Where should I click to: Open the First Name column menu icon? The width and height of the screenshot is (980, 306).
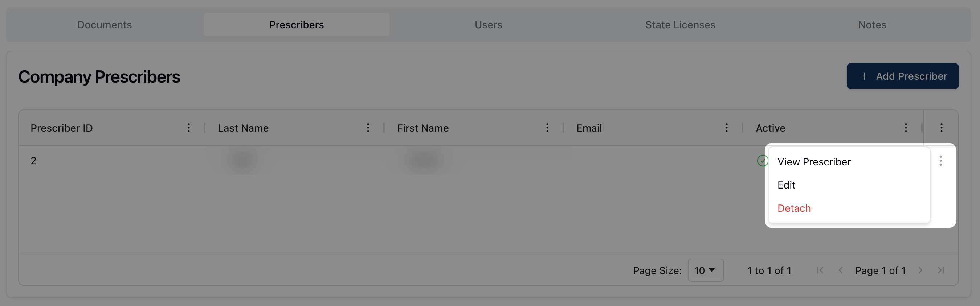click(x=547, y=128)
